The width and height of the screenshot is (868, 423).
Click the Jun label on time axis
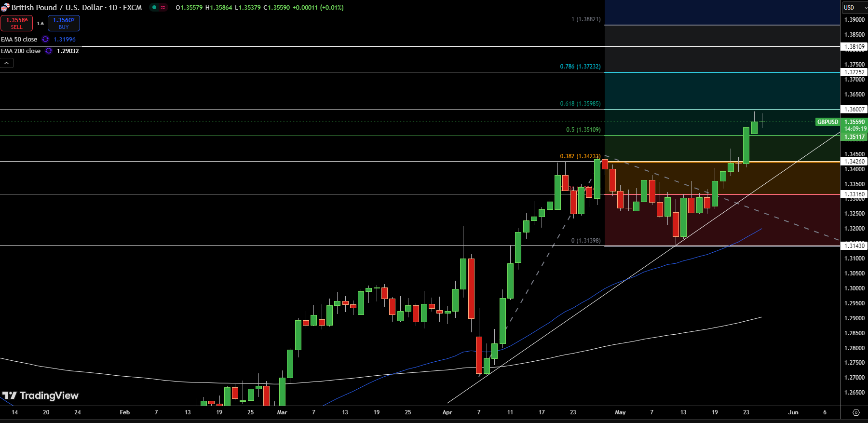(793, 412)
